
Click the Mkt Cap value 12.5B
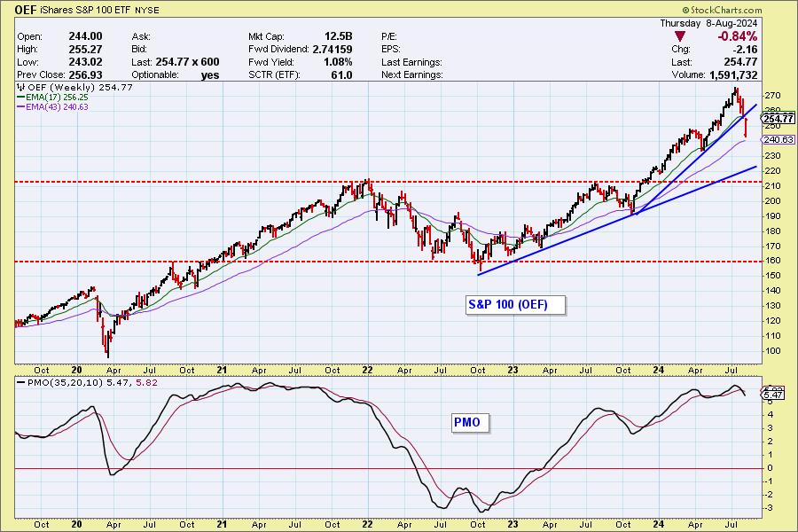tap(339, 36)
